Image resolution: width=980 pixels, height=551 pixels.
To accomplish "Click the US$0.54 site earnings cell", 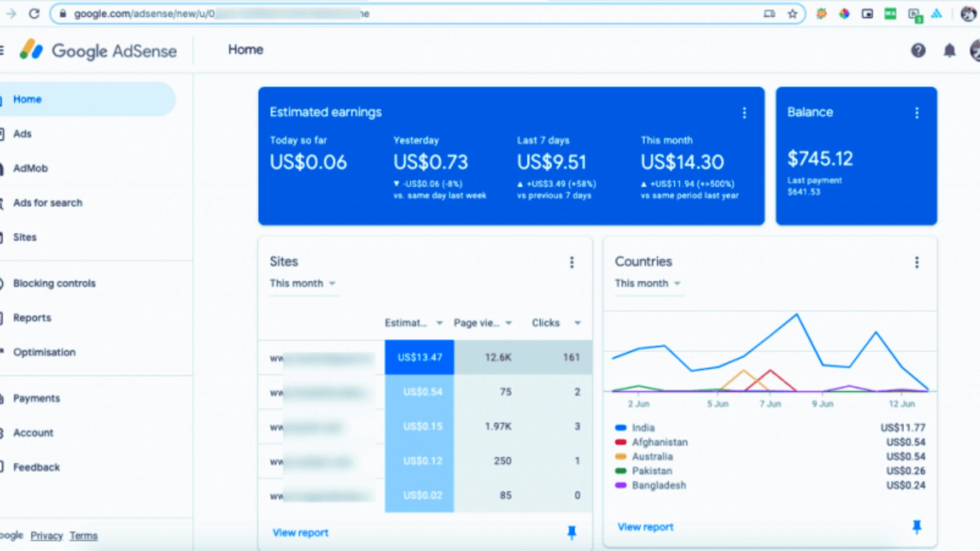I will tap(420, 392).
